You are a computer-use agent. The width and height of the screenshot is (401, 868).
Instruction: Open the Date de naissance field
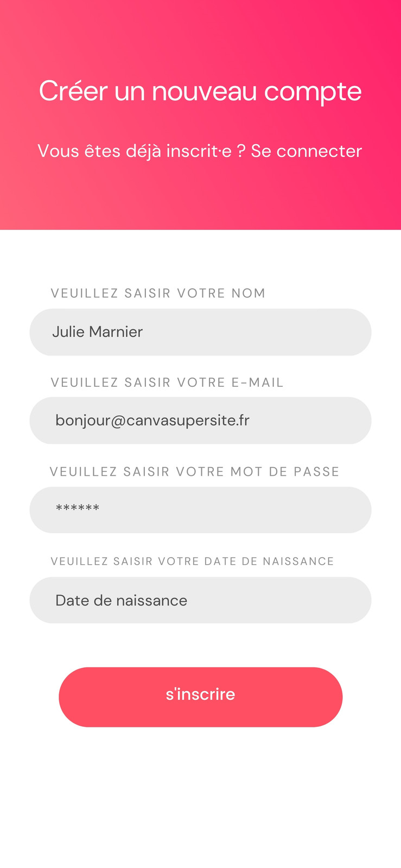(x=200, y=600)
